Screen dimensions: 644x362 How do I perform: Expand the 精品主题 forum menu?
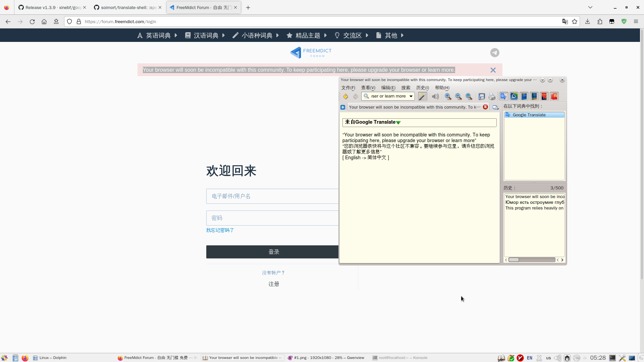[307, 36]
